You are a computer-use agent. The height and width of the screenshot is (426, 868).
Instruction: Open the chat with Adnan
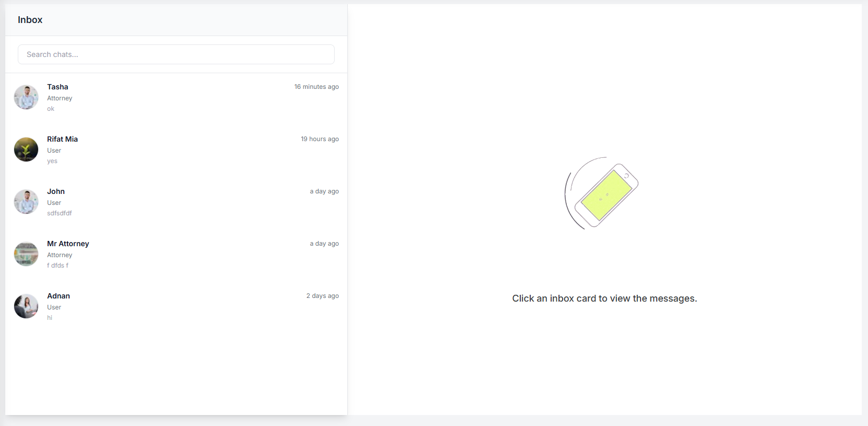(176, 307)
